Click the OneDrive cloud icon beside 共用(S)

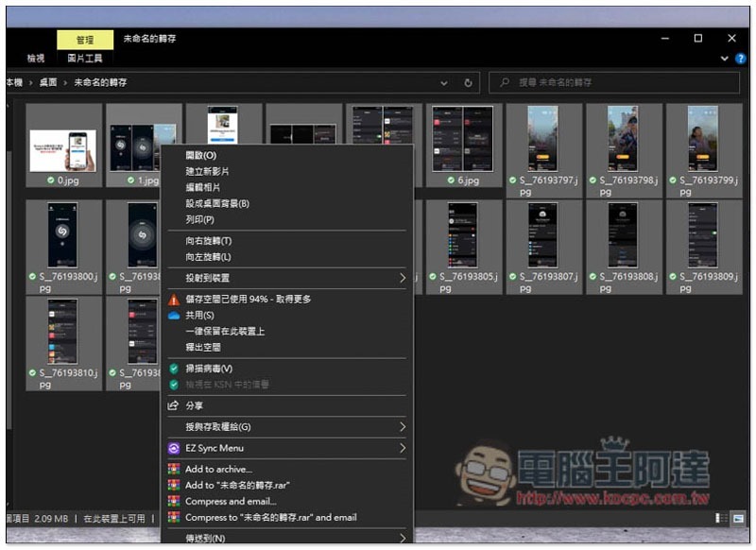coord(173,316)
